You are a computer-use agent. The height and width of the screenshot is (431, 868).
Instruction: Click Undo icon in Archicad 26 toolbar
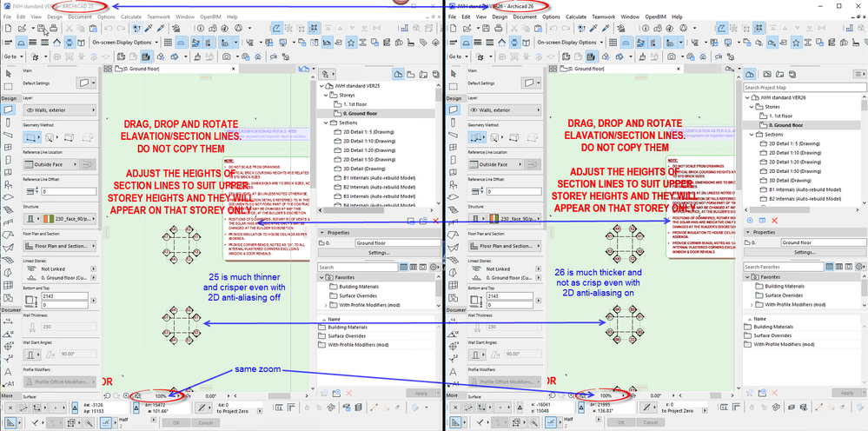click(x=552, y=28)
